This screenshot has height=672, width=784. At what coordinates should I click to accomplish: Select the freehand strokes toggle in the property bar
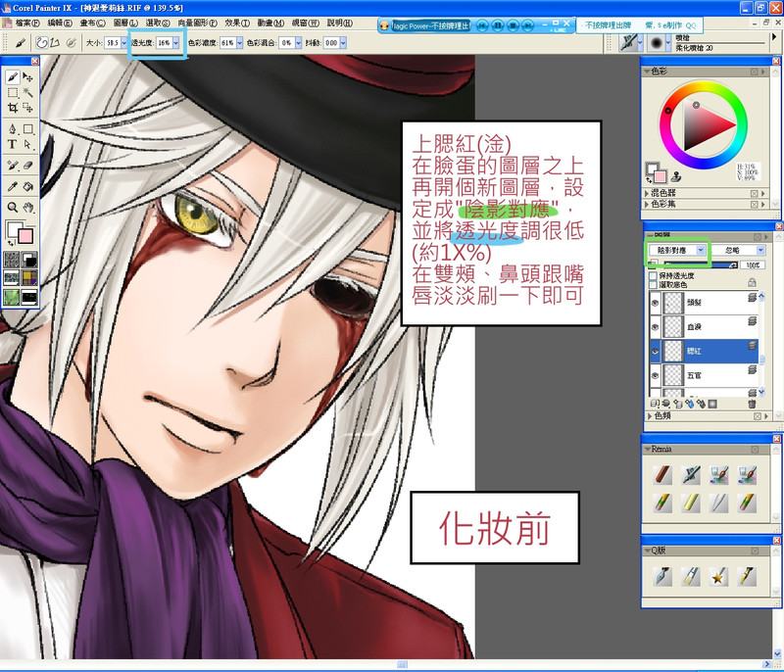tap(42, 43)
